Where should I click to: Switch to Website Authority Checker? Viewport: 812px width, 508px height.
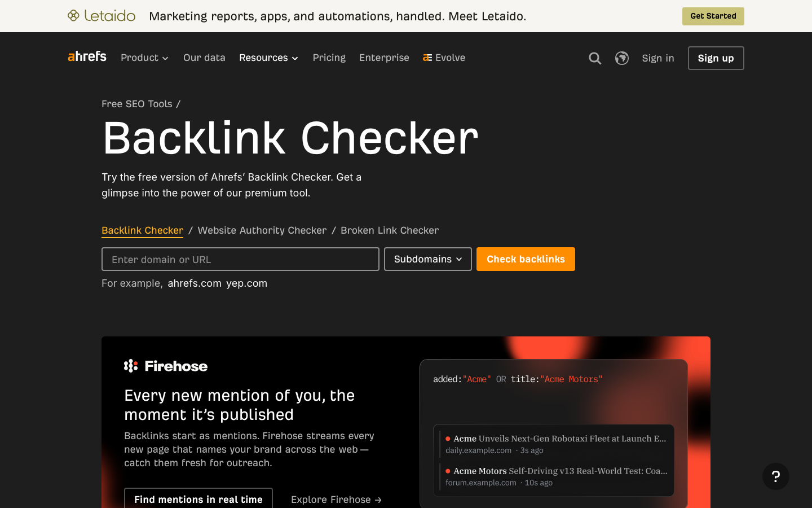coord(262,230)
